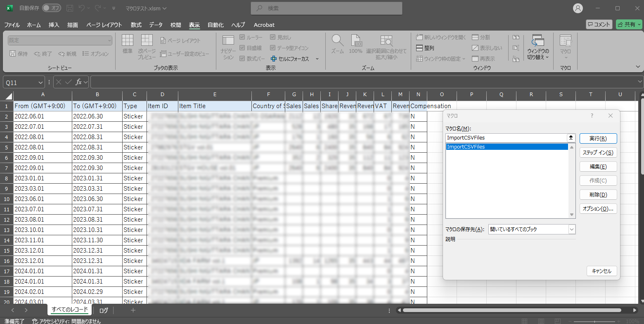The width and height of the screenshot is (644, 324).
Task: Click the Macros icon in ribbon
Action: click(565, 41)
